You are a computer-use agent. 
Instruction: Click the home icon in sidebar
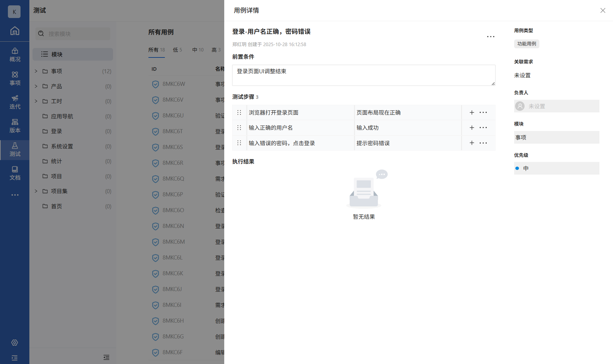15,31
